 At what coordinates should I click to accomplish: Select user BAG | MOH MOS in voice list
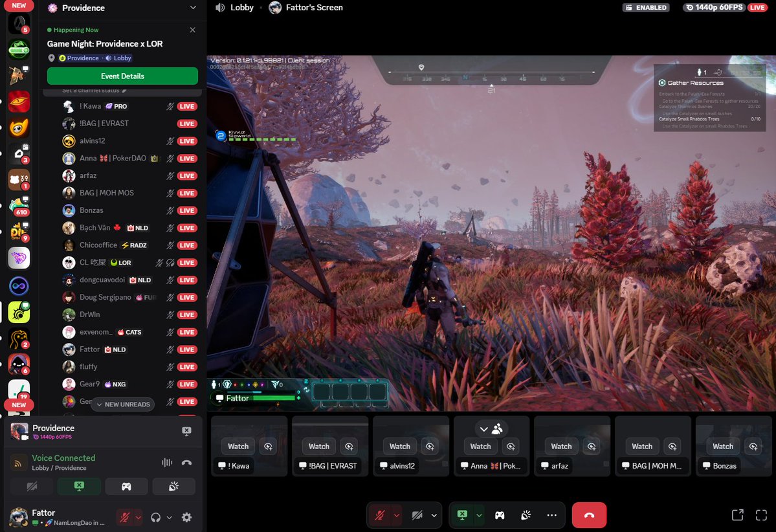point(107,192)
